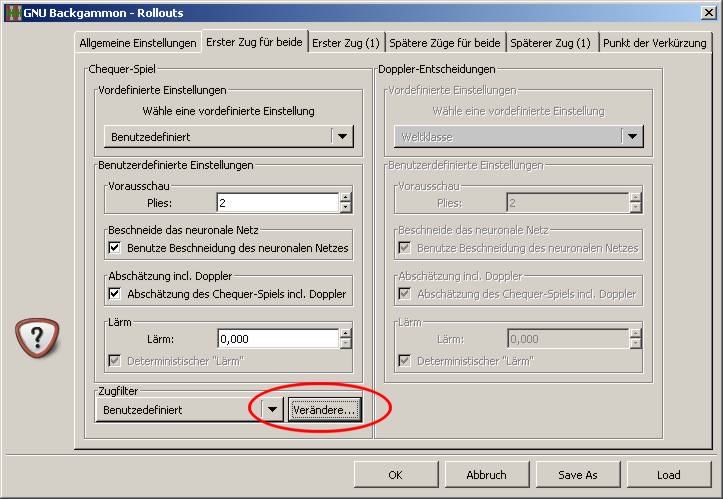Click Doppler-Entscheidungen Plies input field
The image size is (723, 499).
tap(568, 203)
